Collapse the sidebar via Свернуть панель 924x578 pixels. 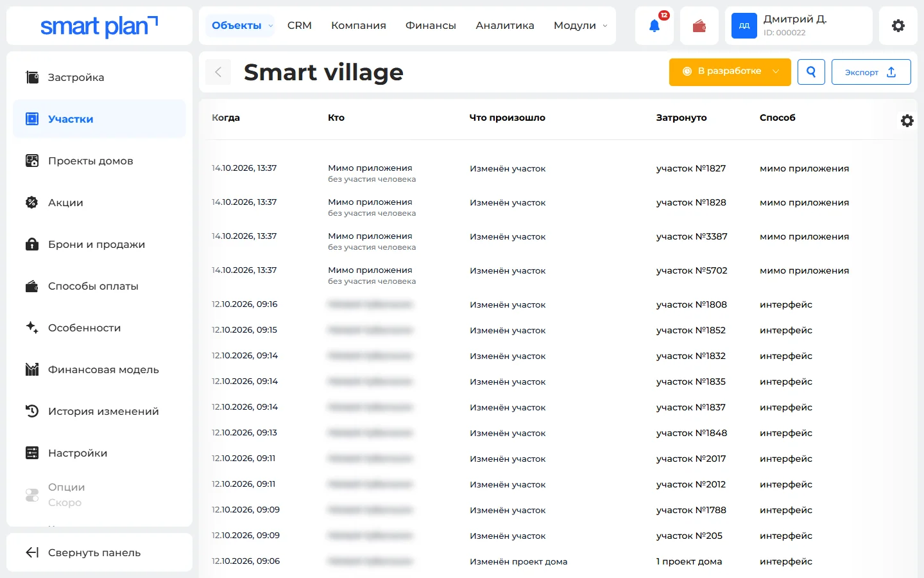[x=99, y=552]
